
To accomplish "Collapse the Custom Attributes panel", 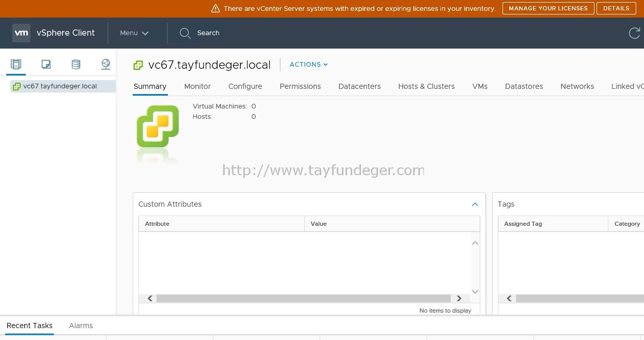I will (x=475, y=204).
